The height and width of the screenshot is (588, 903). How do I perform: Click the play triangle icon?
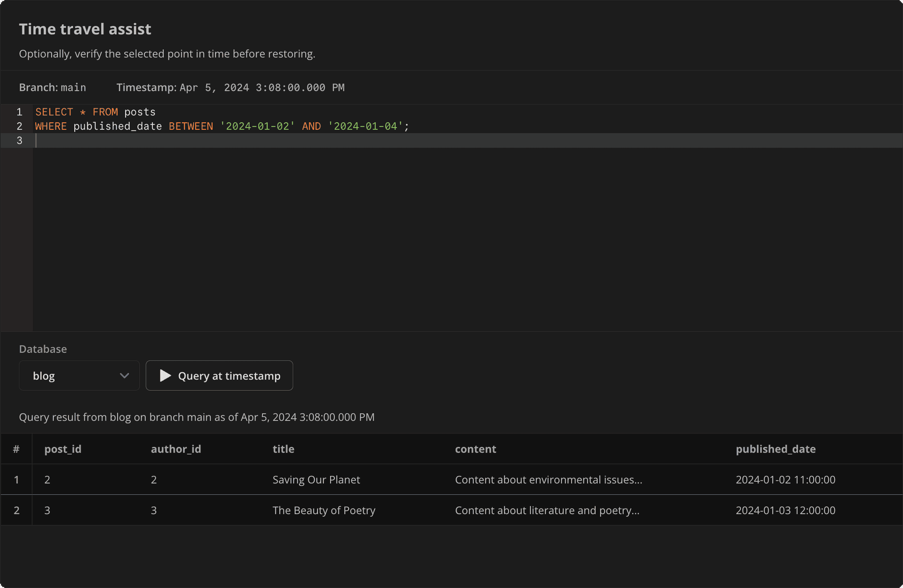[x=165, y=375]
